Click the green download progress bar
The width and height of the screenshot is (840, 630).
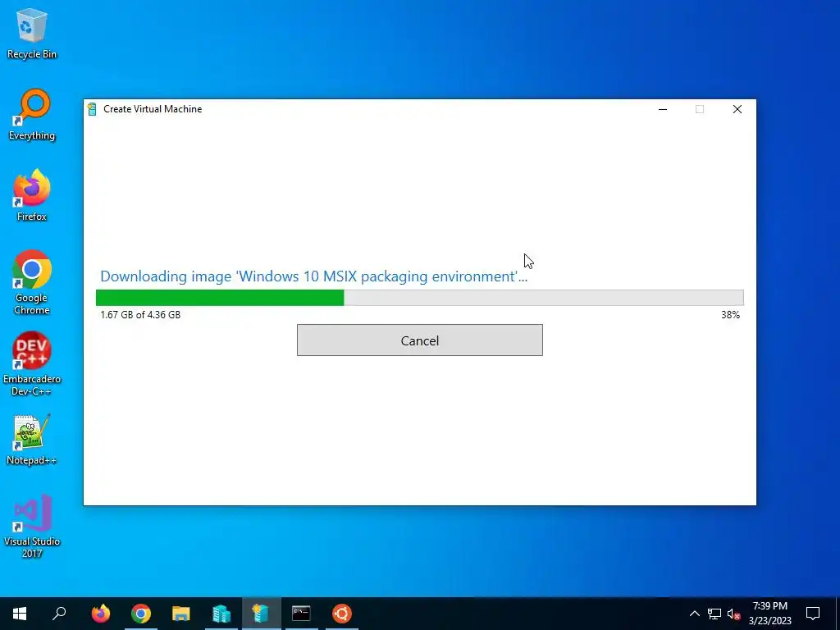tap(419, 298)
